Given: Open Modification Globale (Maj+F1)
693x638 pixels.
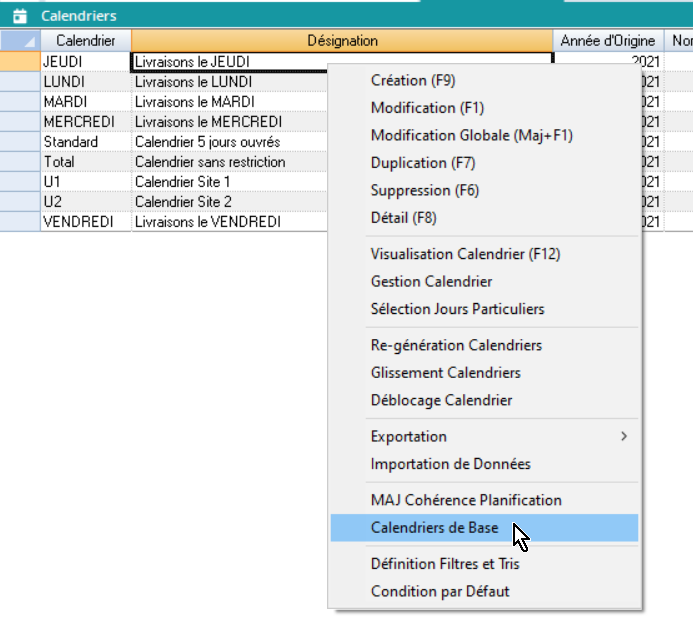Looking at the screenshot, I should 471,135.
